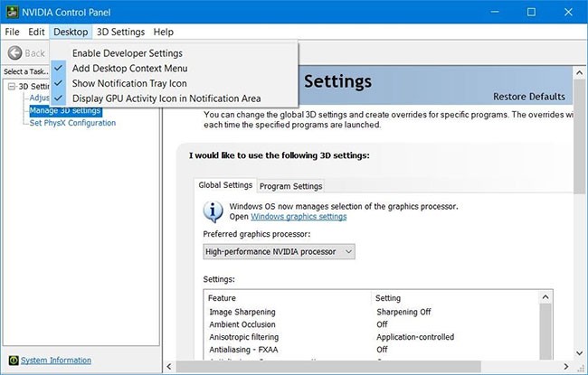Open the File menu

(12, 32)
